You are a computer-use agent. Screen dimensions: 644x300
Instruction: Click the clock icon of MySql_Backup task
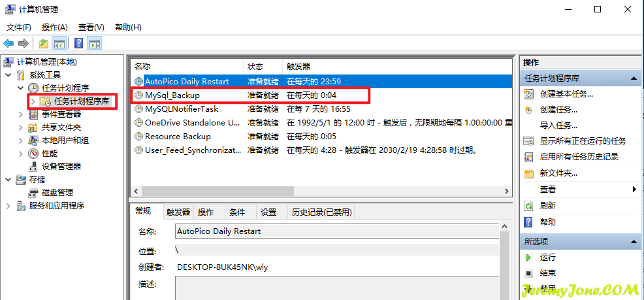tap(139, 95)
